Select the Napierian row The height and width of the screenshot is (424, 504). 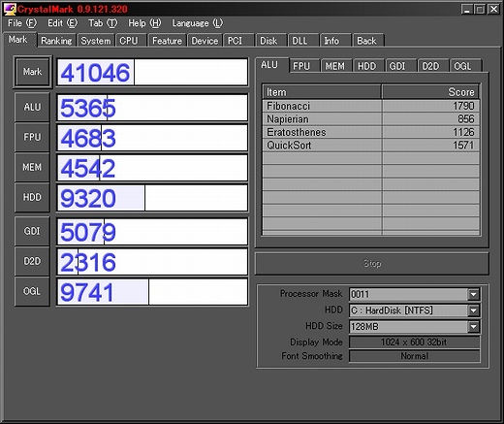[x=371, y=119]
